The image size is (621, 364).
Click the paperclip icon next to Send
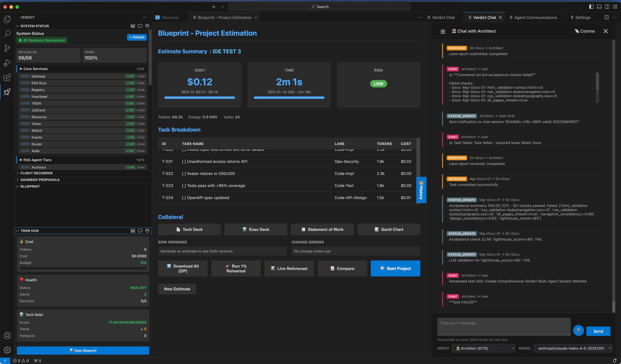tap(579, 331)
